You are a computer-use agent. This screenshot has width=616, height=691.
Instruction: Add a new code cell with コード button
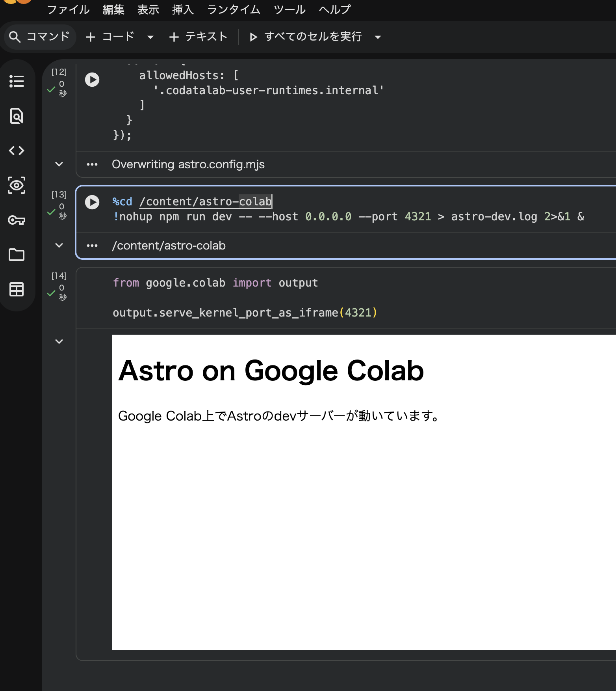coord(110,37)
